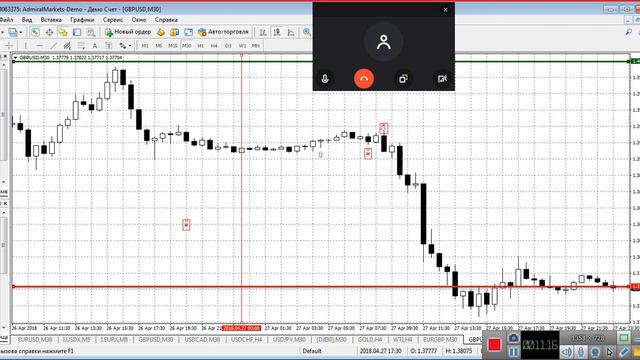
Task: Select the text label tool
Action: (x=109, y=46)
